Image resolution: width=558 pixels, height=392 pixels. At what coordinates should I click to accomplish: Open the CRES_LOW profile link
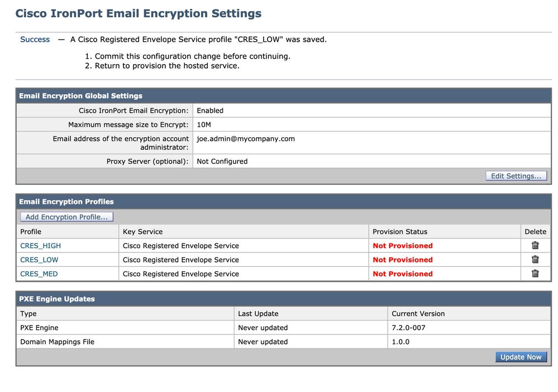39,260
